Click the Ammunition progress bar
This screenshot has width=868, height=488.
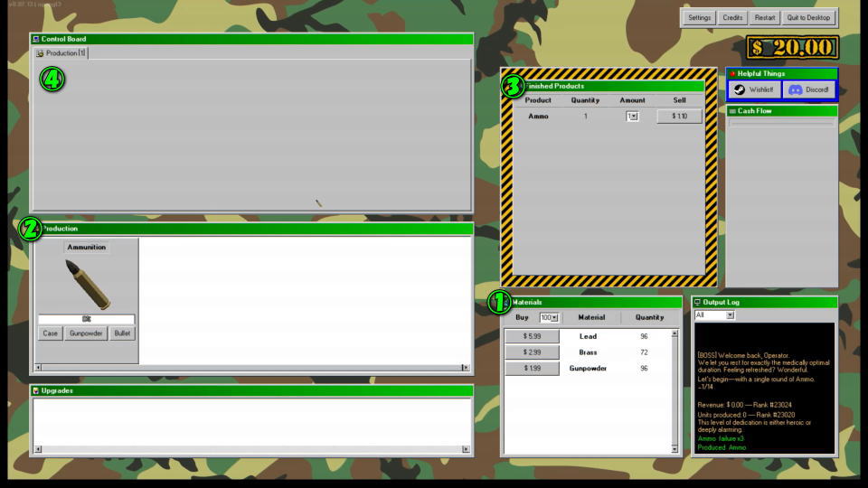[87, 319]
